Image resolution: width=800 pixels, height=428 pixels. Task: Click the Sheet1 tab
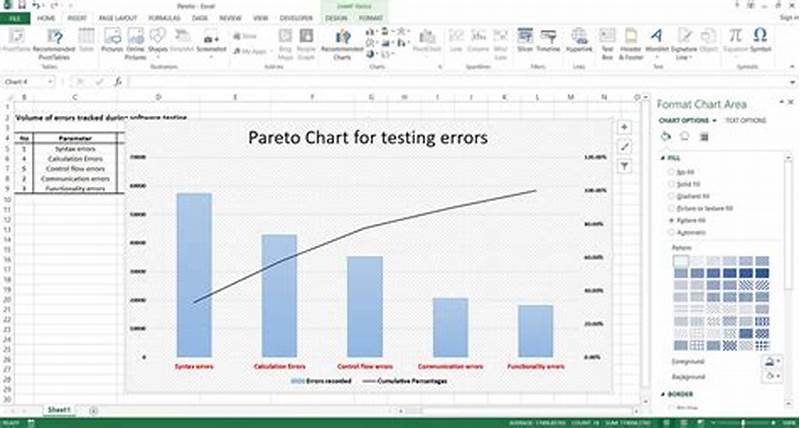59,410
